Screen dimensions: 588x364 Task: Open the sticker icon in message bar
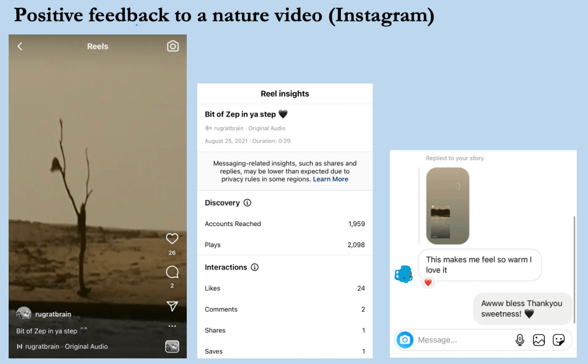click(559, 340)
